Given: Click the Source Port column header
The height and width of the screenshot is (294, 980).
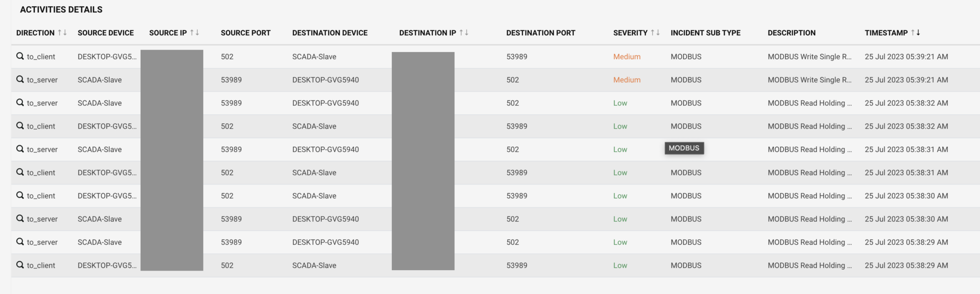Looking at the screenshot, I should (x=245, y=33).
